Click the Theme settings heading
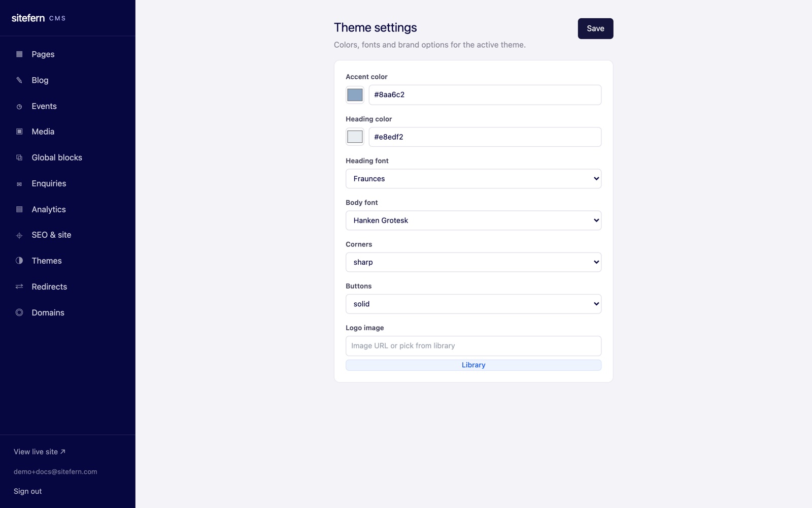 (376, 27)
